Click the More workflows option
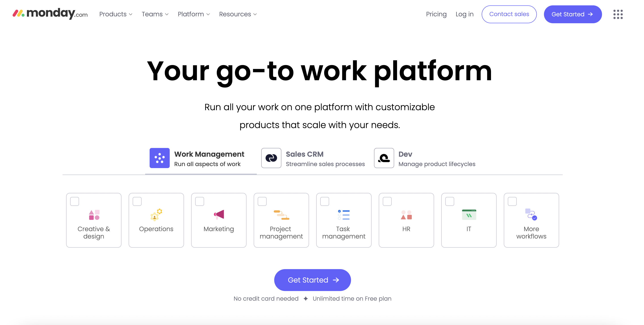Viewport: 644px width, 325px height. [x=531, y=220]
